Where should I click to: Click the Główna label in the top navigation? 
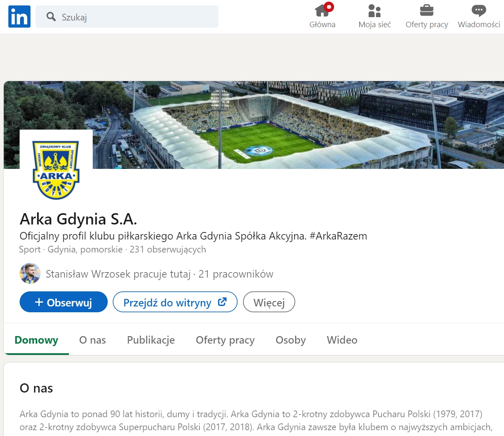click(x=322, y=25)
